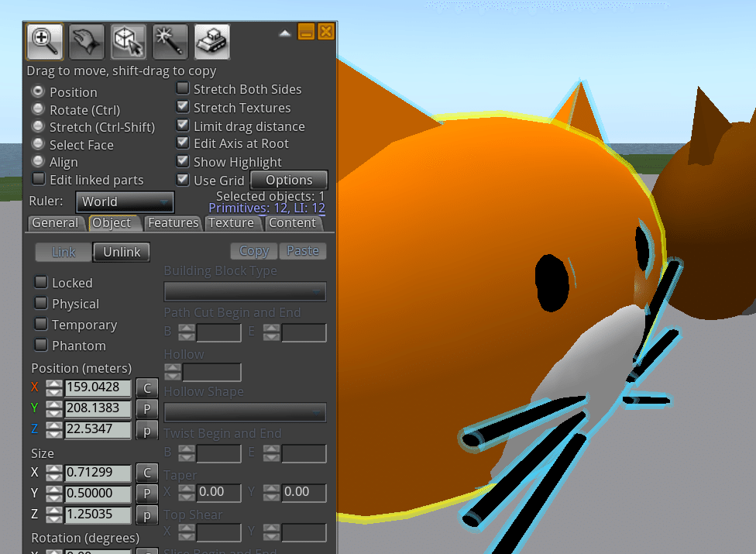Viewport: 756px width, 554px height.
Task: Choose the Position radio option
Action: tap(38, 91)
